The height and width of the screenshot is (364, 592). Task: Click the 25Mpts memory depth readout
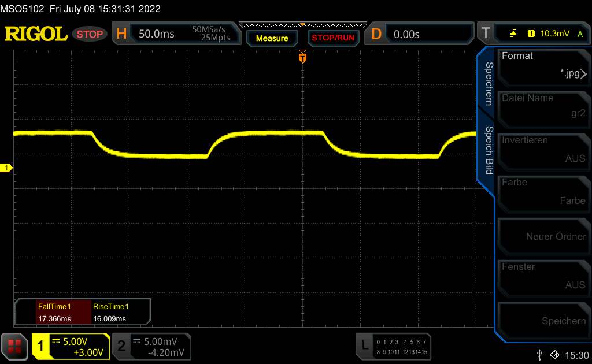(x=215, y=38)
